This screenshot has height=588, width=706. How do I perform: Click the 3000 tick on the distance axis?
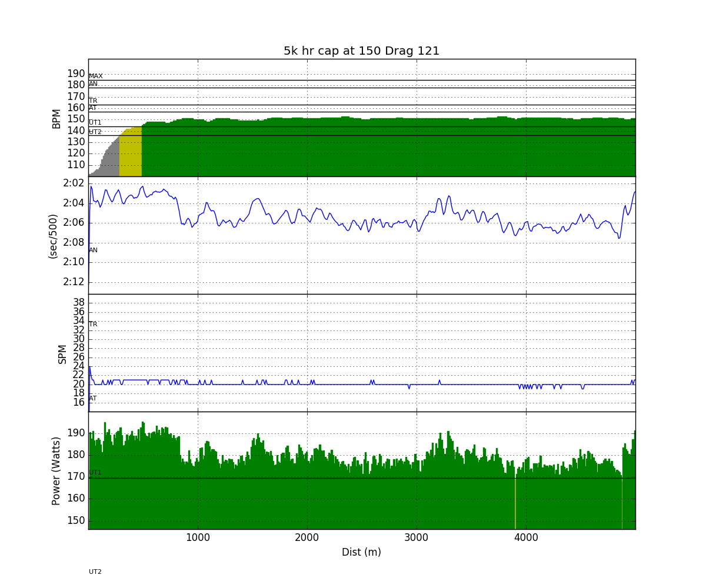click(417, 537)
